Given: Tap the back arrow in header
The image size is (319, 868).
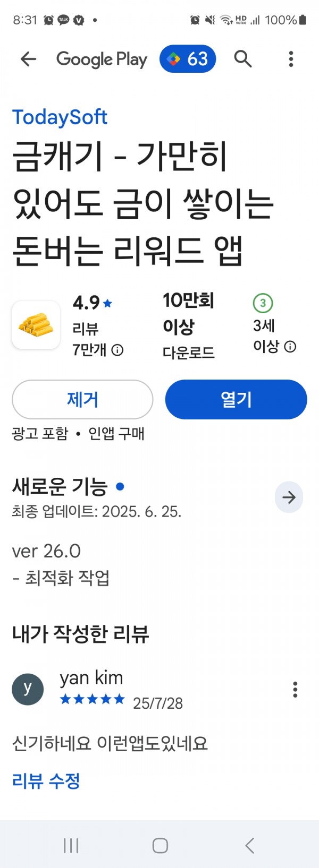Looking at the screenshot, I should click(x=28, y=59).
